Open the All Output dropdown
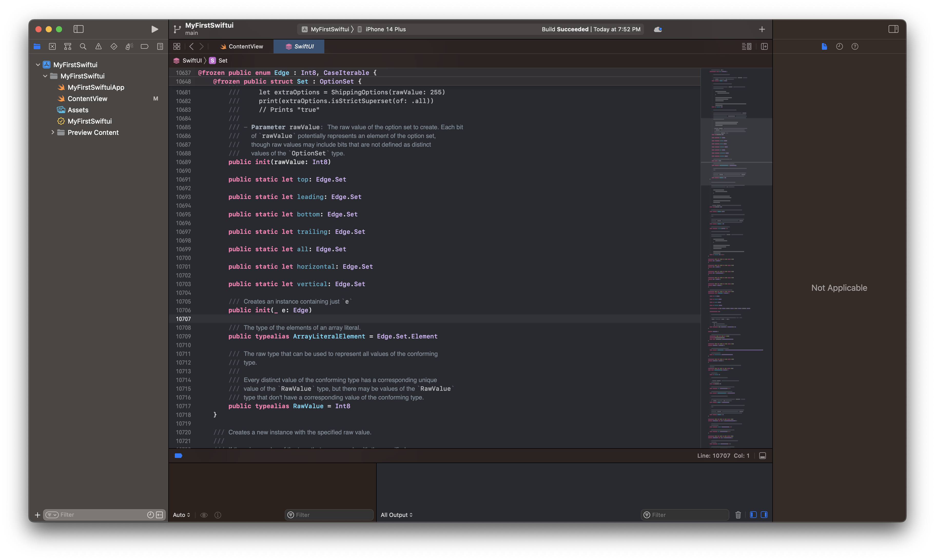 (x=396, y=515)
